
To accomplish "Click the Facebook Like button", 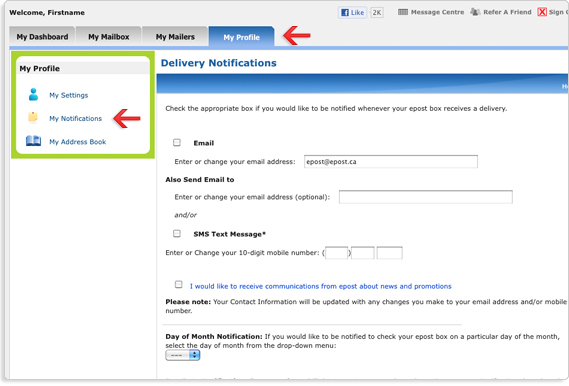I will click(x=353, y=12).
